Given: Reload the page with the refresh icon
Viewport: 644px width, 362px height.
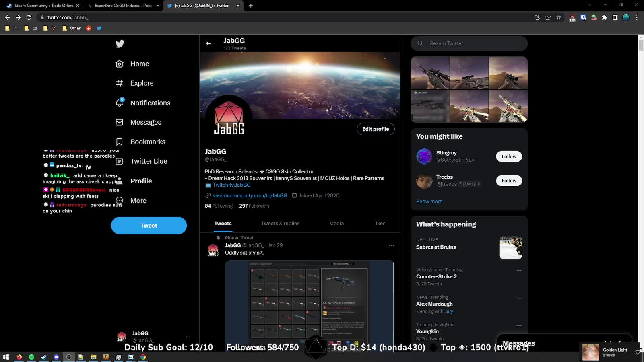Looking at the screenshot, I should (29, 17).
